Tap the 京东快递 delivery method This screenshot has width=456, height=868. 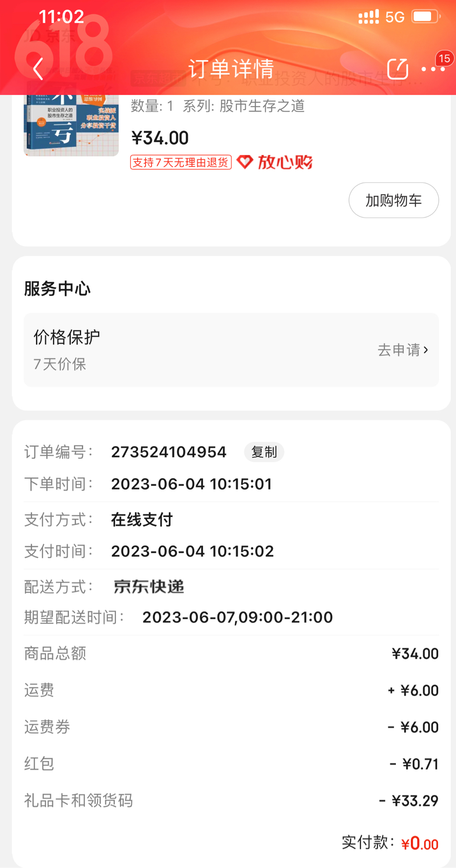point(149,587)
